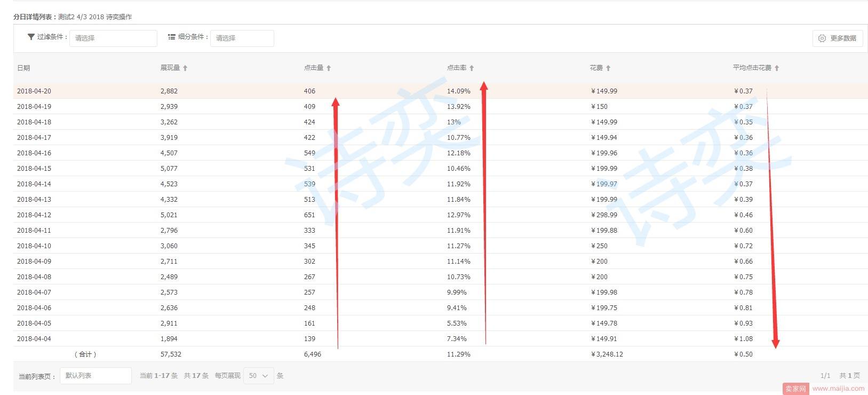Click the 更多数据 button
The width and height of the screenshot is (868, 395).
pyautogui.click(x=838, y=38)
